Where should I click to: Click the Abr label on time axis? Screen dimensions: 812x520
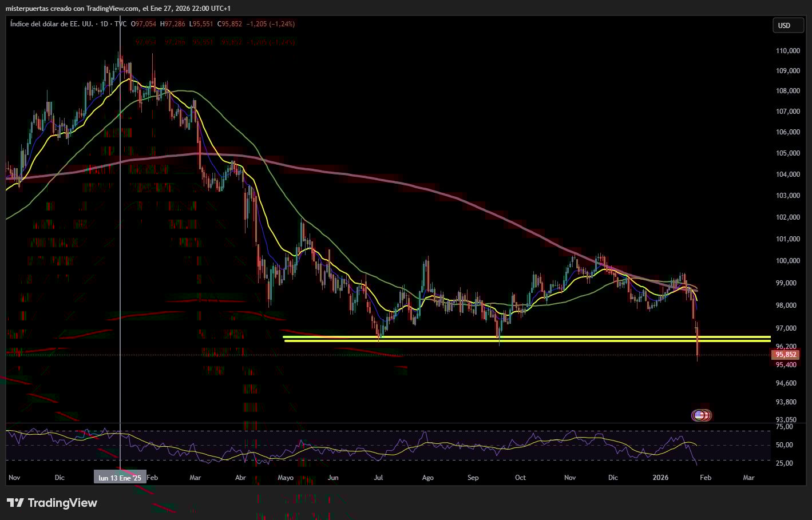coord(240,478)
